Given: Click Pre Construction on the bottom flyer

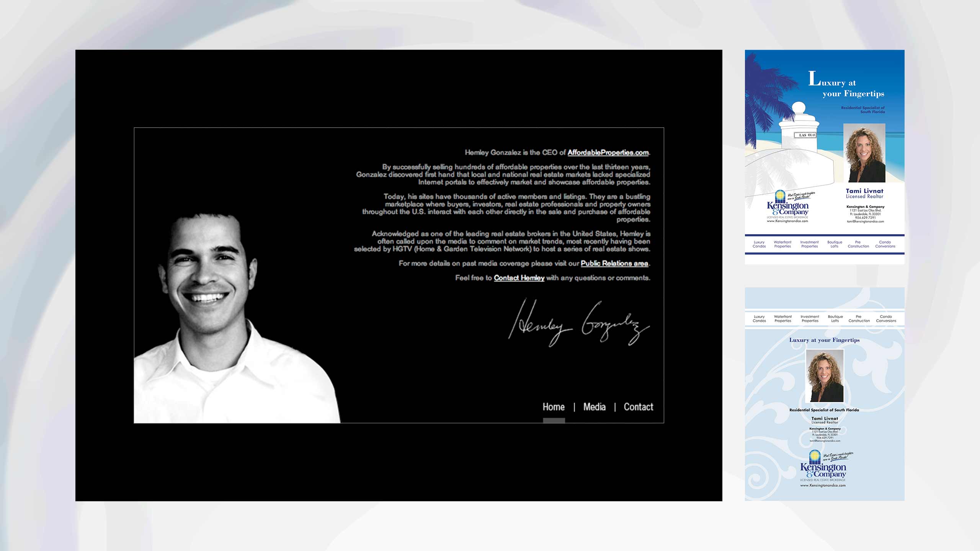Looking at the screenshot, I should coord(859,319).
